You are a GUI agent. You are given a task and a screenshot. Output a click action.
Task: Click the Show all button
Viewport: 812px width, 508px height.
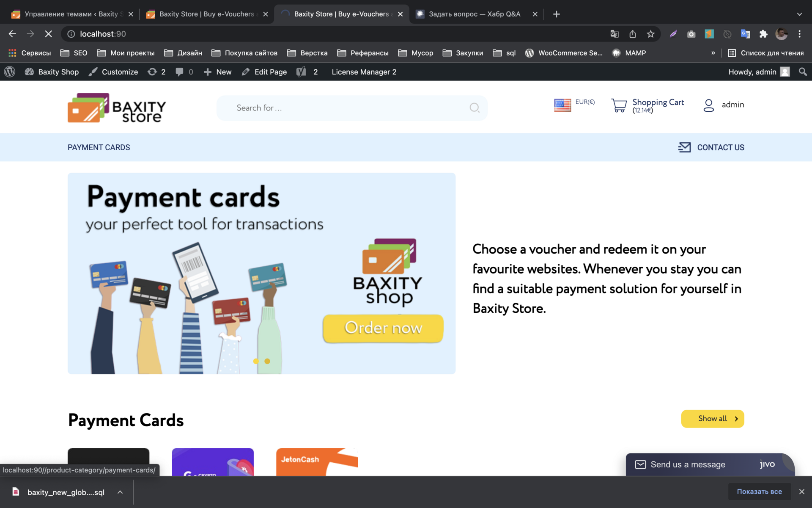tap(713, 419)
